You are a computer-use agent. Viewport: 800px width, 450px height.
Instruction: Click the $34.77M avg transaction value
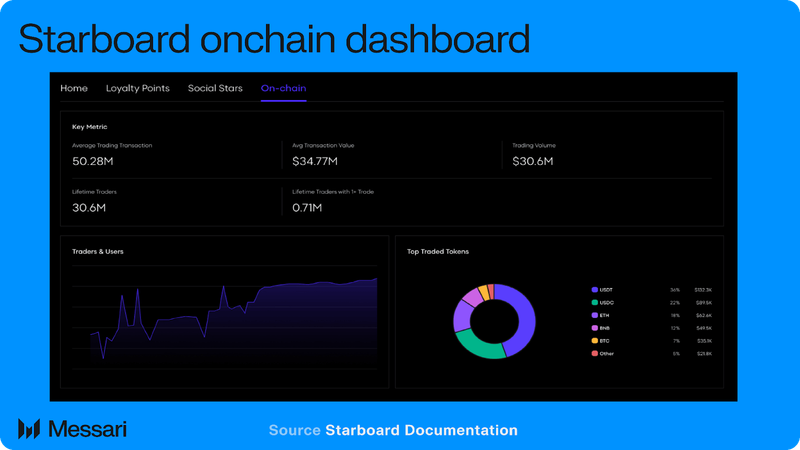click(x=315, y=161)
